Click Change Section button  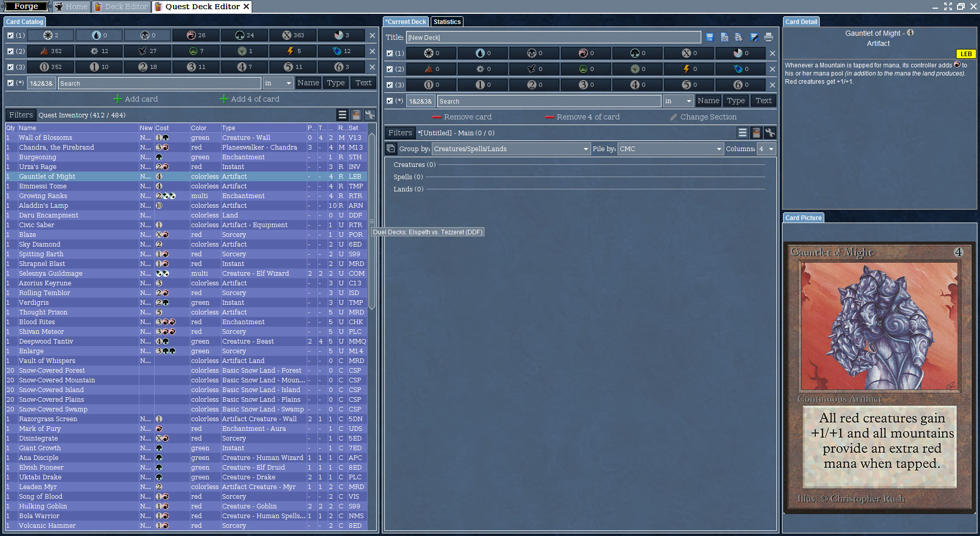coord(703,117)
